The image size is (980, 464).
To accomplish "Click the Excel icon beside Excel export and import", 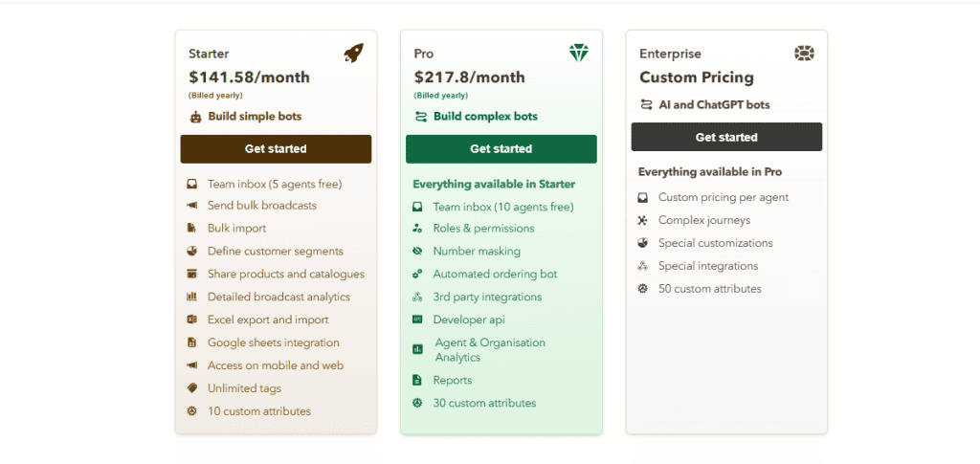I will [191, 320].
